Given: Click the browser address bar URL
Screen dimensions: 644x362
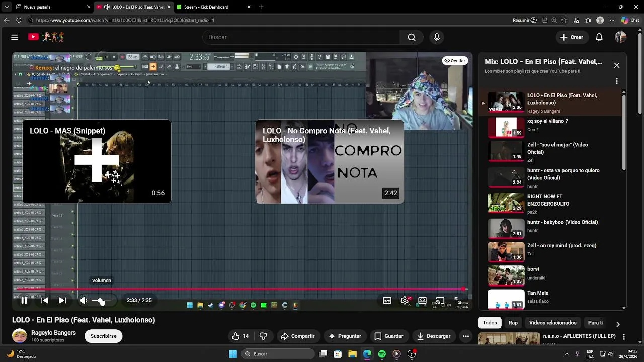Looking at the screenshot, I should tap(125, 20).
